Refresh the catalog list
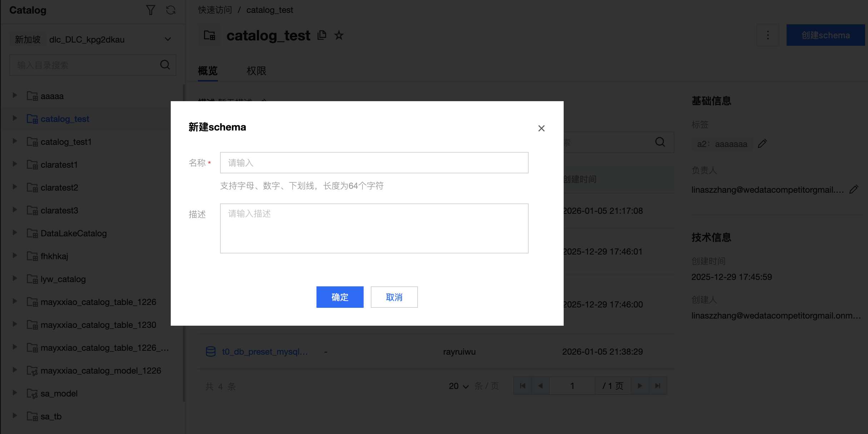The width and height of the screenshot is (868, 434). point(171,10)
